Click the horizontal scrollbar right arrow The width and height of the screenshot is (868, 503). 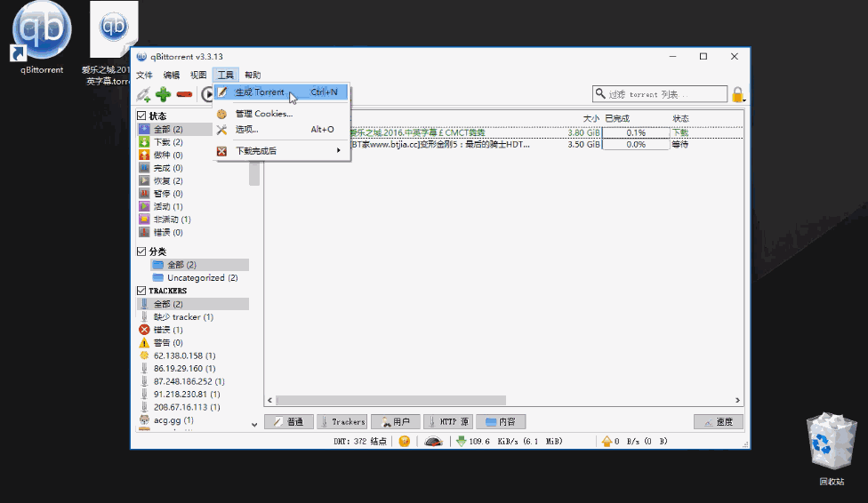[737, 400]
